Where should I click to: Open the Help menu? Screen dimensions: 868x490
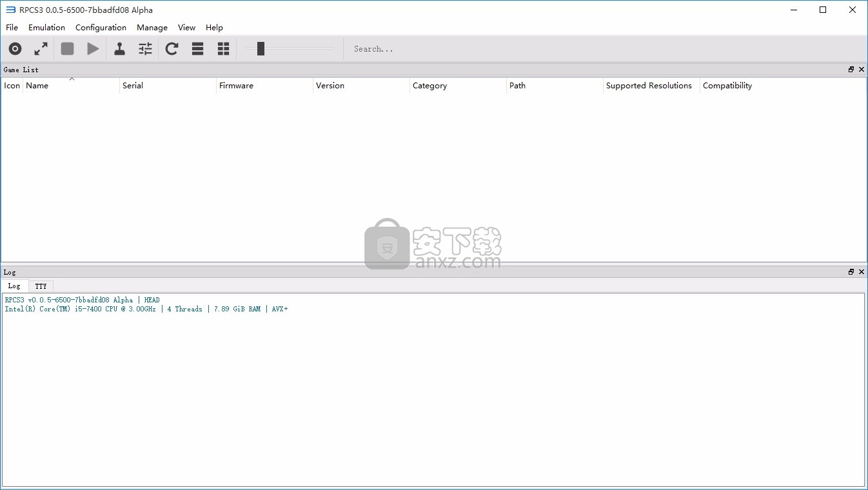(x=214, y=27)
